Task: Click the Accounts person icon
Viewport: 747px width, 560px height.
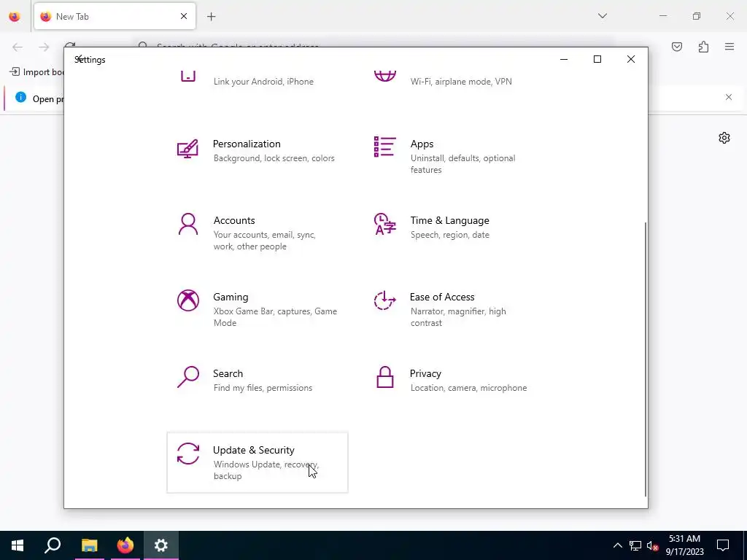Action: pyautogui.click(x=187, y=225)
